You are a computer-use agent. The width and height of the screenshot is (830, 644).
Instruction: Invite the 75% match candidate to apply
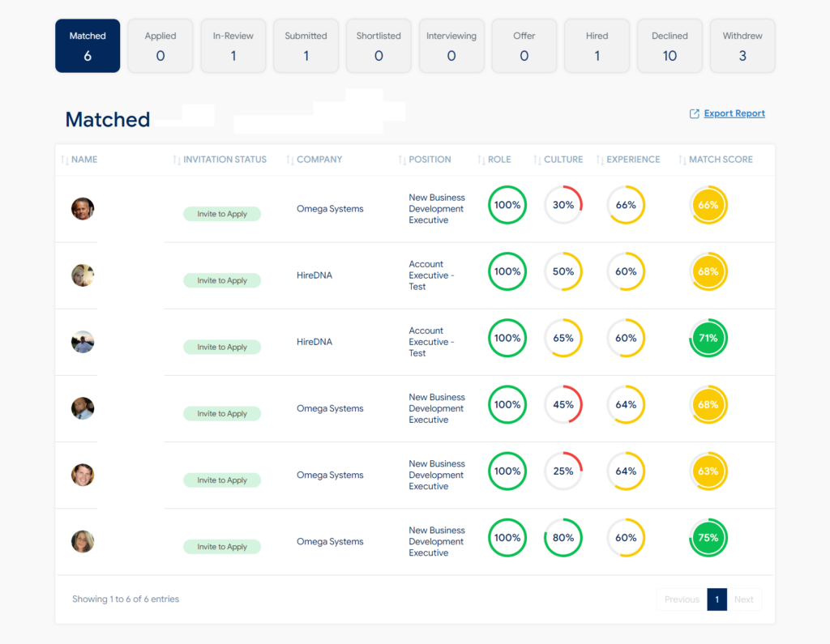pos(222,547)
